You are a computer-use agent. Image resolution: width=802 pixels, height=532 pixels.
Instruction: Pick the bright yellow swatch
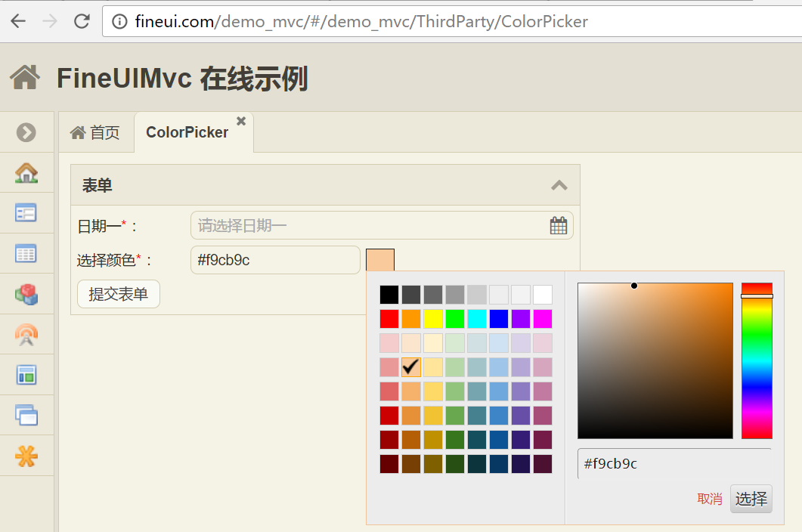432,319
